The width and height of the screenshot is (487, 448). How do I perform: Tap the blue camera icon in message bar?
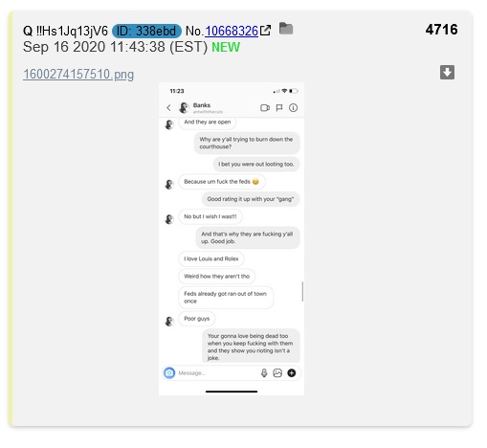169,372
